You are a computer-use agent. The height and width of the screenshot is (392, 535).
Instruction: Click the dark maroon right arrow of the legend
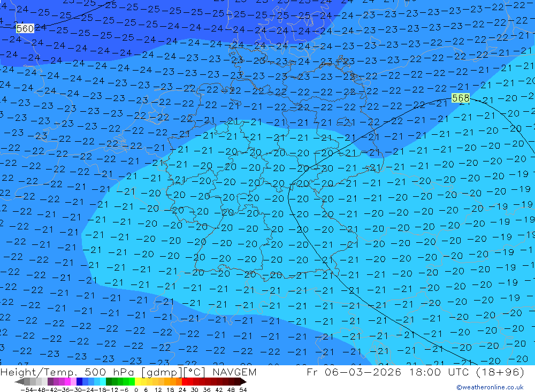pos(243,382)
